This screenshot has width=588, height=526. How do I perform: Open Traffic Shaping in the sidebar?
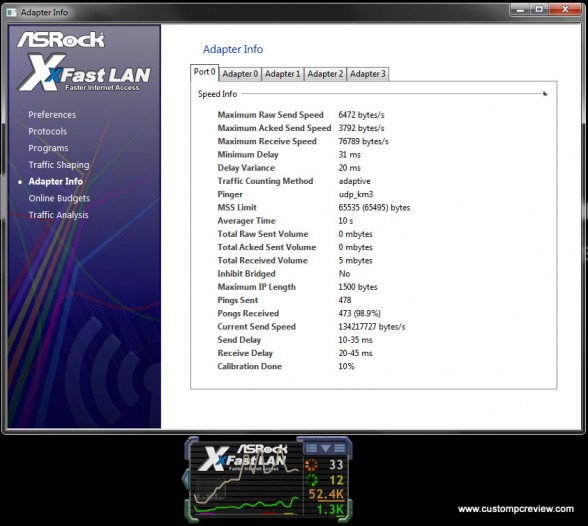pos(59,165)
